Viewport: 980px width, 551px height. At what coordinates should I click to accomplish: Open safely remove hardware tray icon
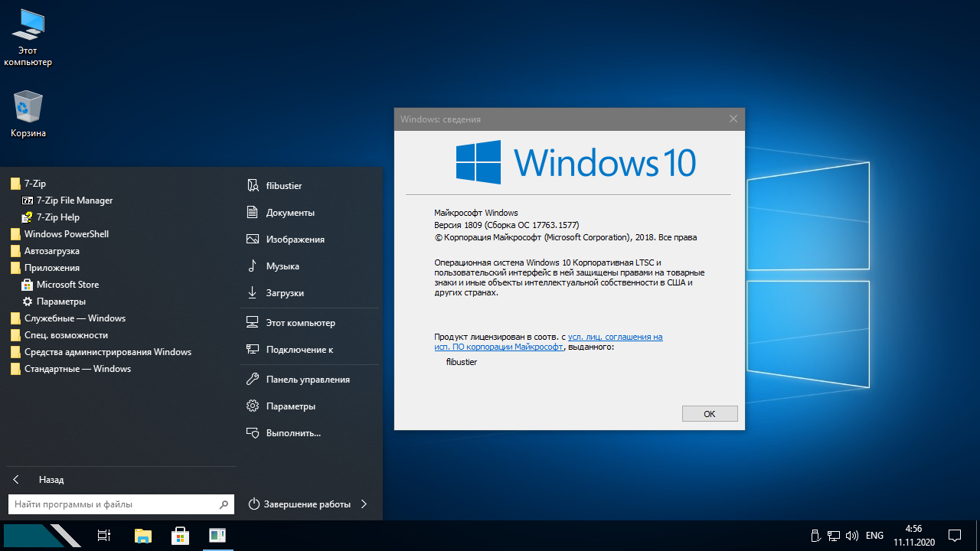[815, 536]
